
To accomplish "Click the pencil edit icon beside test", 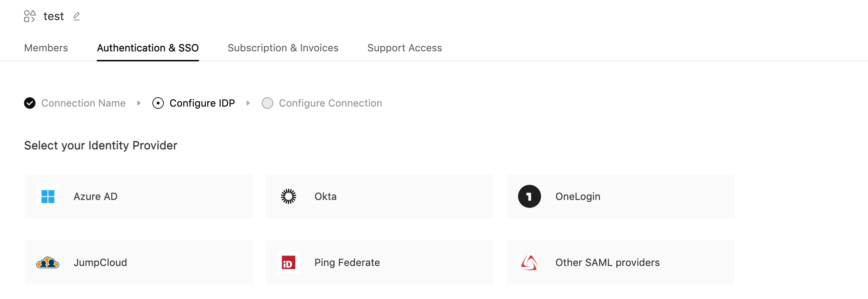I will (x=76, y=17).
